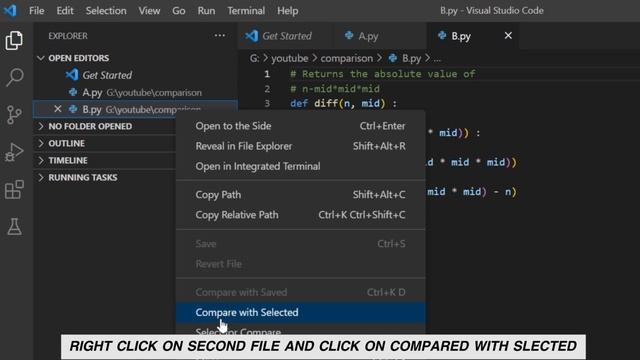Open the Terminal menu
Screen dimensions: 640x360
[246, 11]
